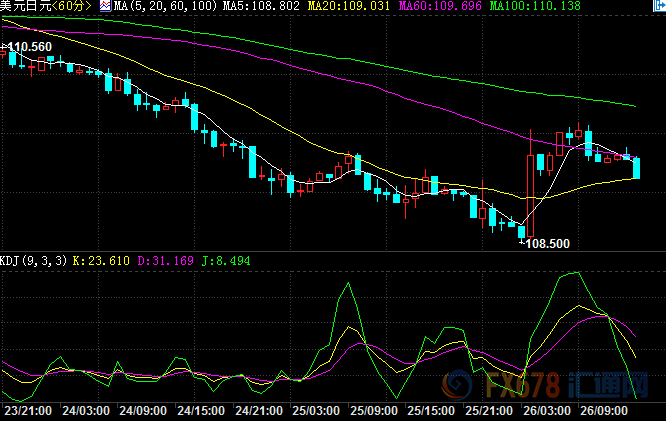This screenshot has height=421, width=666.
Task: Click the 110.560 high price label
Action: [29, 47]
